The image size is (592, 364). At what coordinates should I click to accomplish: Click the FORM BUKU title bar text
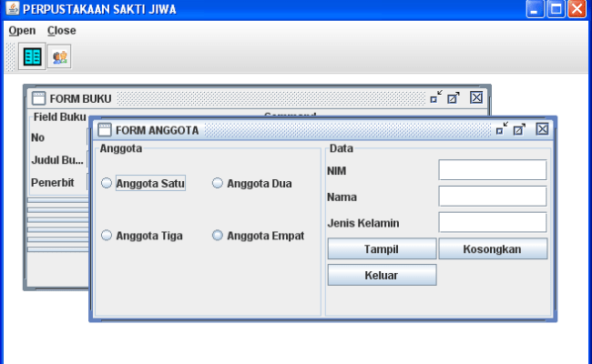pos(80,98)
